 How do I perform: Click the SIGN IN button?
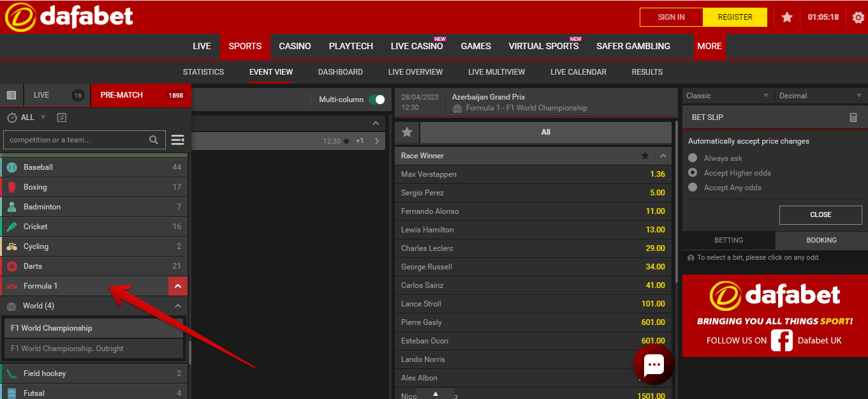[x=672, y=17]
